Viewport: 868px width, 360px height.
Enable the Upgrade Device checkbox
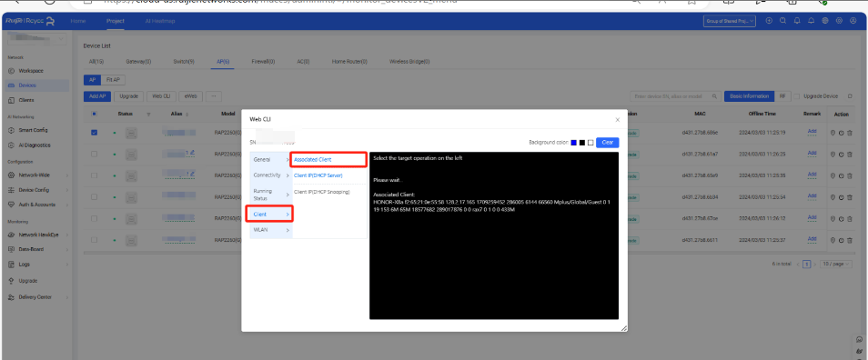click(x=797, y=96)
